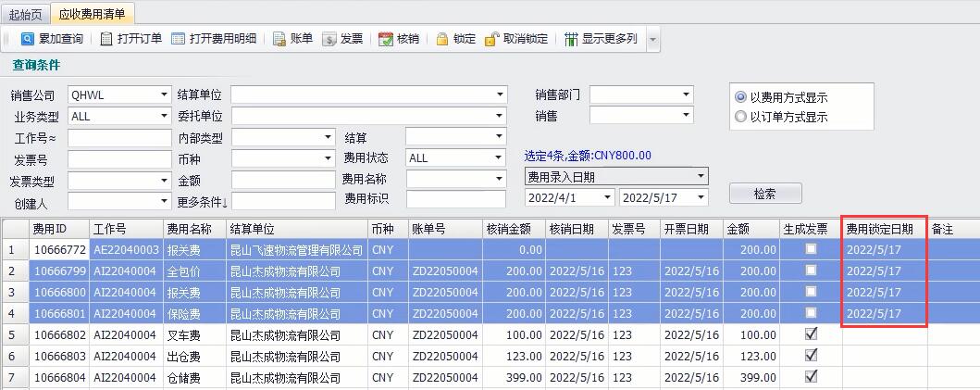Check 生成发票 box in first row
This screenshot has height=390, width=980.
tap(811, 249)
